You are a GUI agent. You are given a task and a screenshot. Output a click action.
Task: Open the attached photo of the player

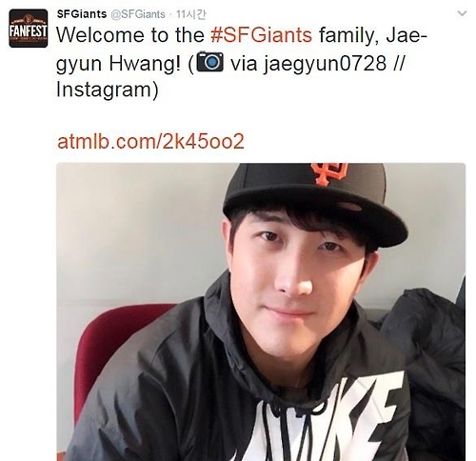click(x=261, y=311)
